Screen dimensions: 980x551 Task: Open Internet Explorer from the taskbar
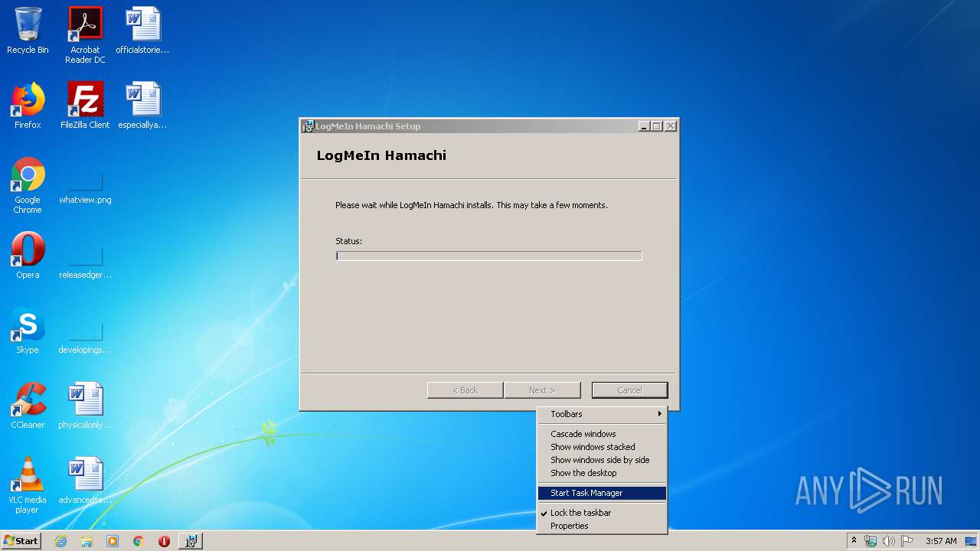[x=60, y=541]
